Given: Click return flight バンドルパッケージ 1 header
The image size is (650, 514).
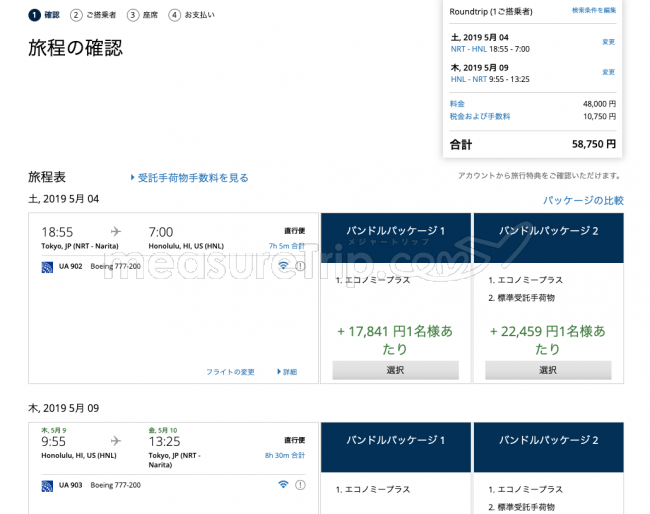Looking at the screenshot, I should point(396,447).
